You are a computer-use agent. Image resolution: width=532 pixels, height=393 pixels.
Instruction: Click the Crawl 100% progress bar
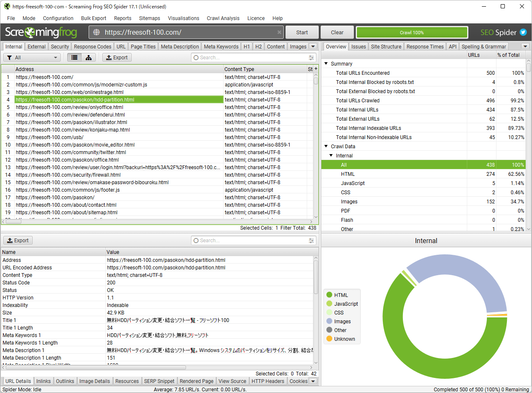[x=412, y=33]
